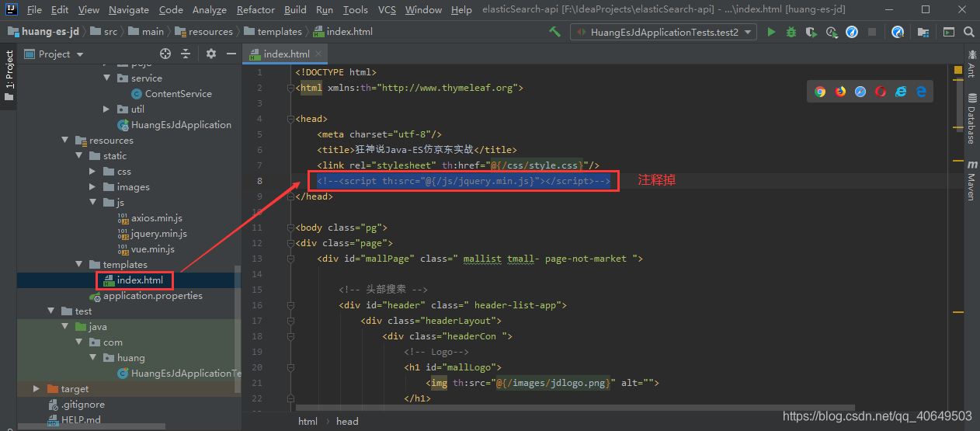Click templates breadcrumb in navigation bar
The image size is (980, 431).
pos(273,32)
